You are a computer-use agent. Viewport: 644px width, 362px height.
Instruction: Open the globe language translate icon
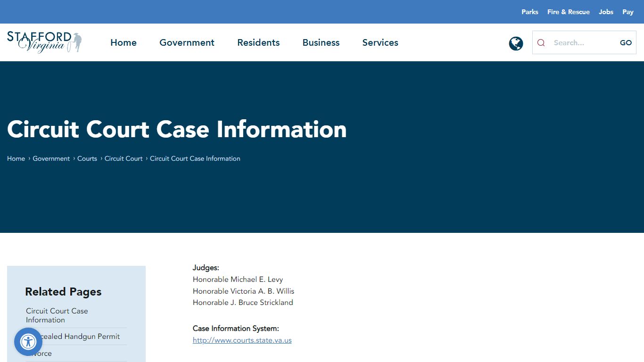pos(516,43)
